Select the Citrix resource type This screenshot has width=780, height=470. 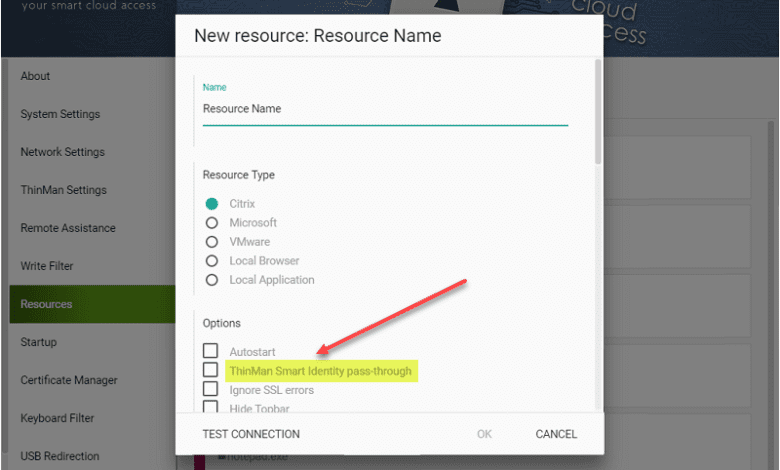(x=212, y=204)
